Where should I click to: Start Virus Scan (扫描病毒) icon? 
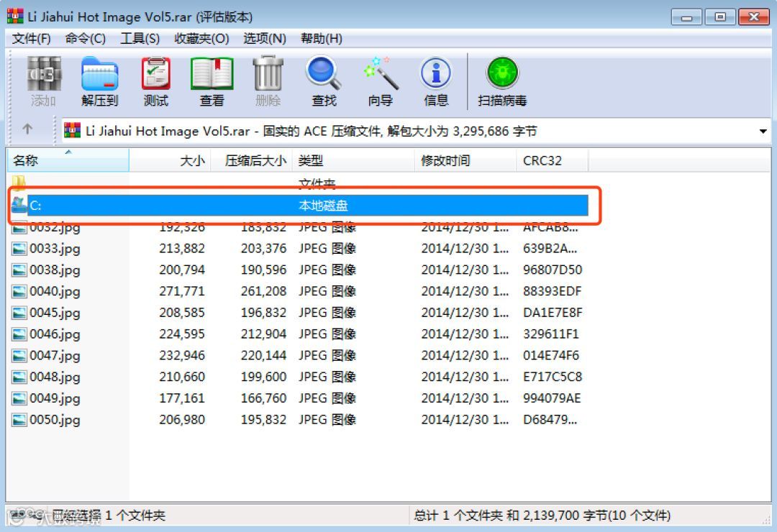[502, 74]
